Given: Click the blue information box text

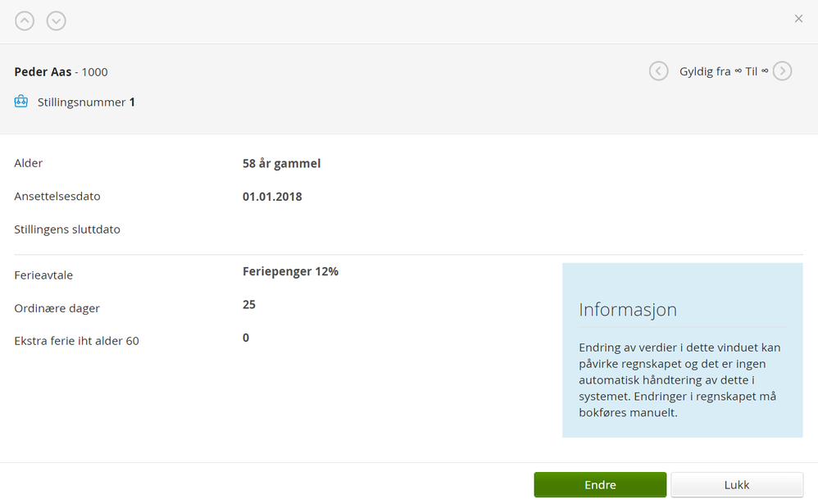Looking at the screenshot, I should 680,380.
